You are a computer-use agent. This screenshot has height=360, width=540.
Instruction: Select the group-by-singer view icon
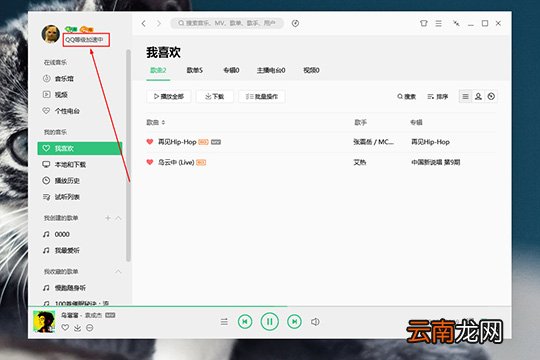[x=478, y=96]
